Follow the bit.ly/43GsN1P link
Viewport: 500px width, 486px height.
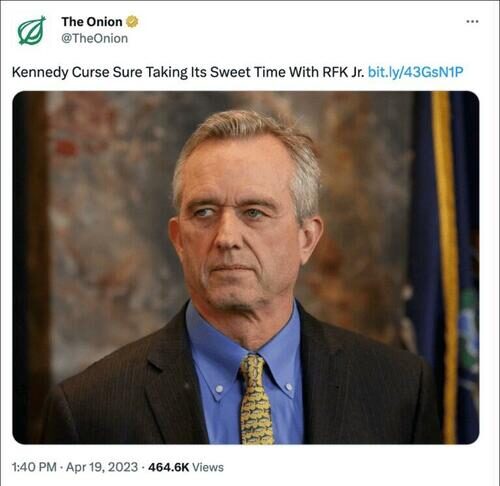(416, 72)
